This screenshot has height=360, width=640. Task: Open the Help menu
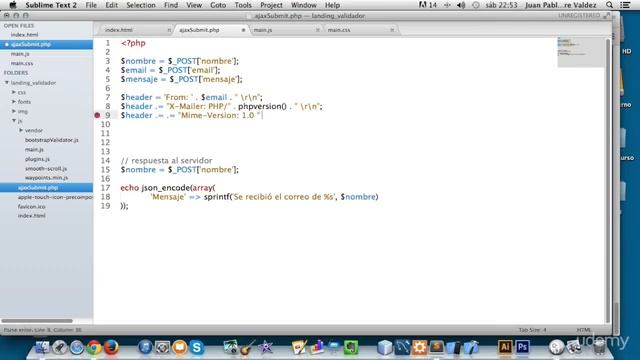[332, 5]
